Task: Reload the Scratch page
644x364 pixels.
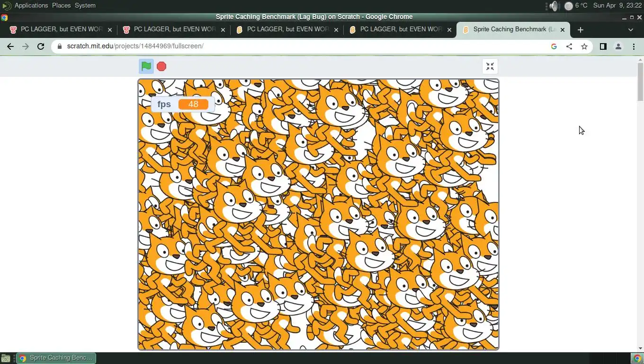Action: (41, 46)
